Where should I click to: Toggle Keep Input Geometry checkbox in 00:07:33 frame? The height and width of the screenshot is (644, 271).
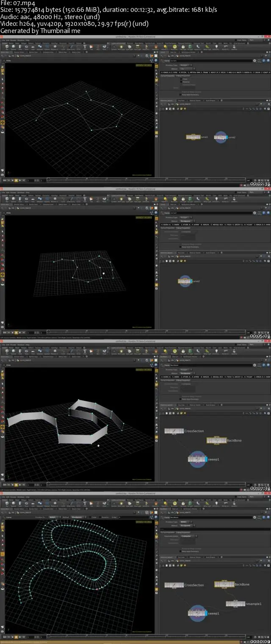[180, 399]
